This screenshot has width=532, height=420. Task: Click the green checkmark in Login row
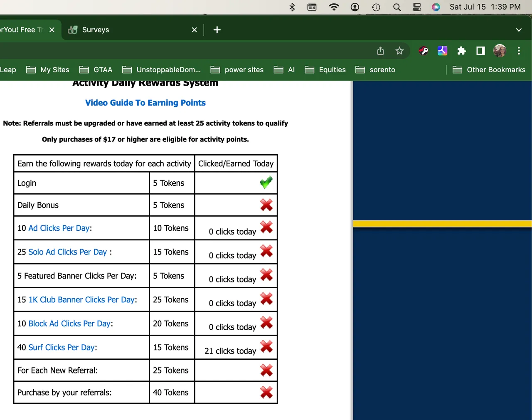click(x=266, y=183)
